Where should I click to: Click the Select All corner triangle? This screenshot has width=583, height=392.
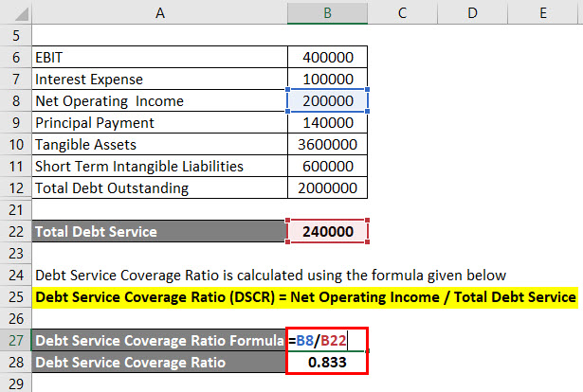tap(22, 14)
